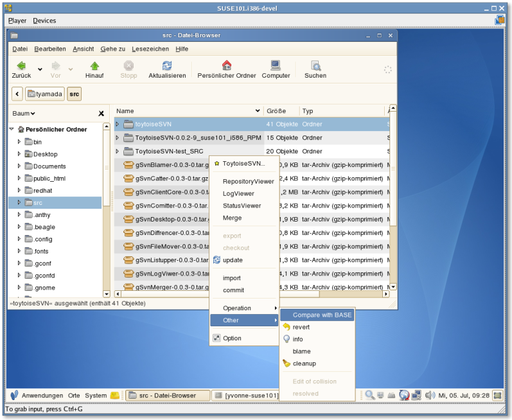Viewport: 512px width, 420px height.
Task: Click the gSvnCatter archive file icon
Action: pos(128,179)
